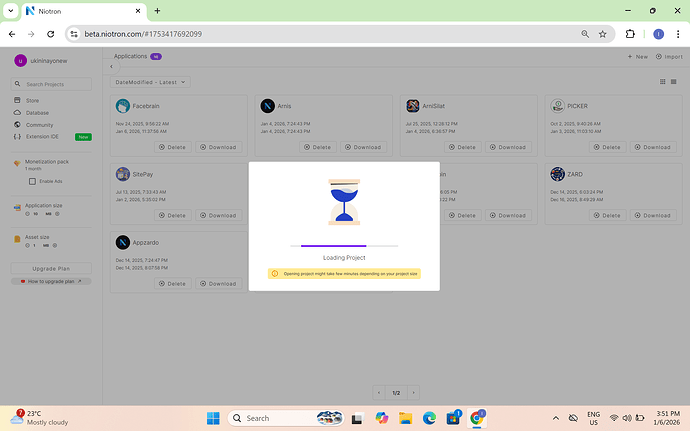Bookmark this page with star icon
Viewport: 690px width, 431px height.
603,33
